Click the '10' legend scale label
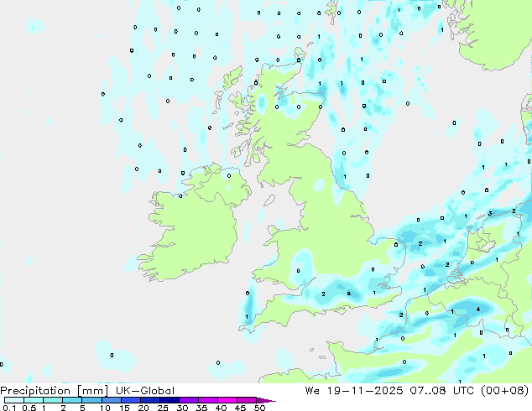The image size is (532, 411). pyautogui.click(x=105, y=408)
